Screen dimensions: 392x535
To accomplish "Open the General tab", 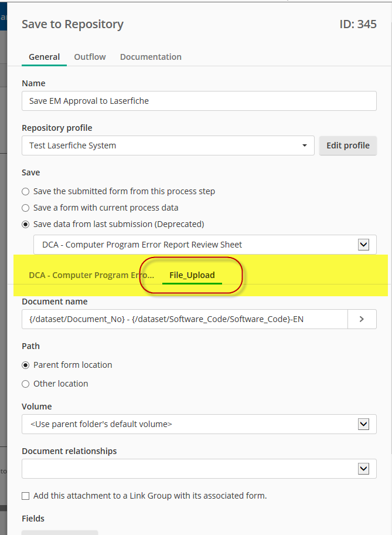I will click(45, 57).
